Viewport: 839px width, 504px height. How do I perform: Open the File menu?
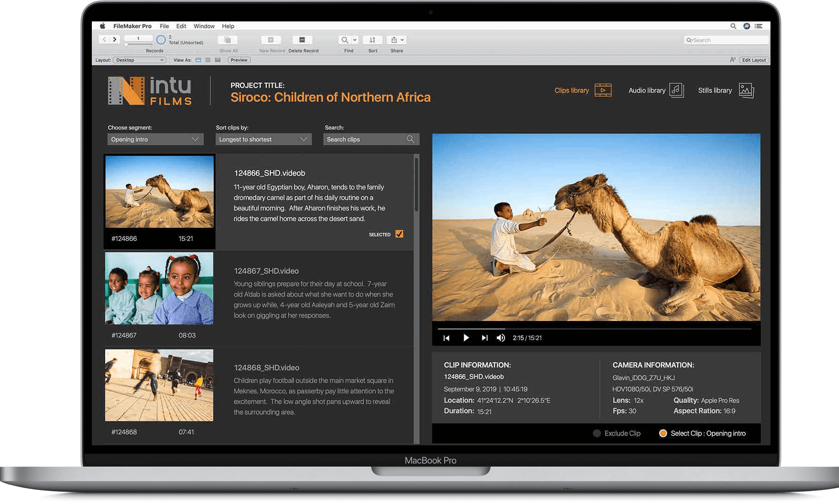pyautogui.click(x=164, y=26)
